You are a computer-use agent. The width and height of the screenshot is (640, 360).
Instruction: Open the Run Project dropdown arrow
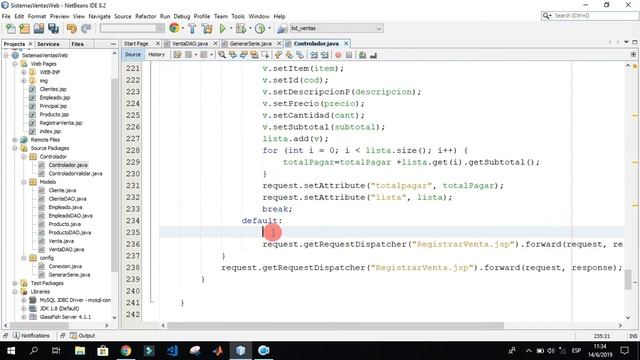pos(231,29)
